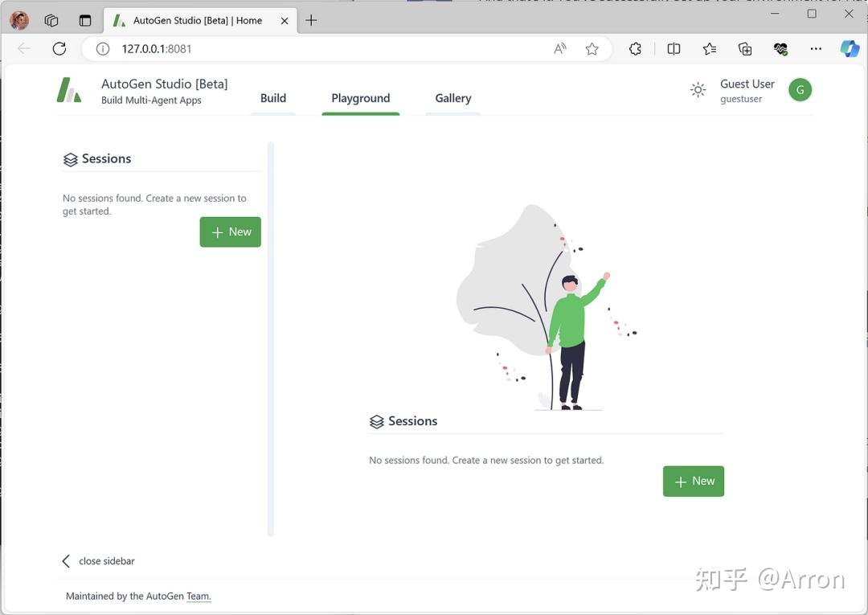
Task: Open Settings and more menu
Action: [815, 48]
